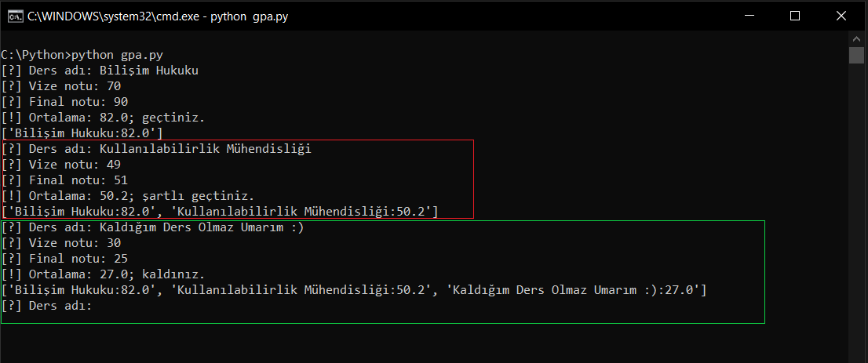Click the 'Ortalama: 27.0; kaldınız.' output line
The height and width of the screenshot is (363, 868).
[103, 274]
